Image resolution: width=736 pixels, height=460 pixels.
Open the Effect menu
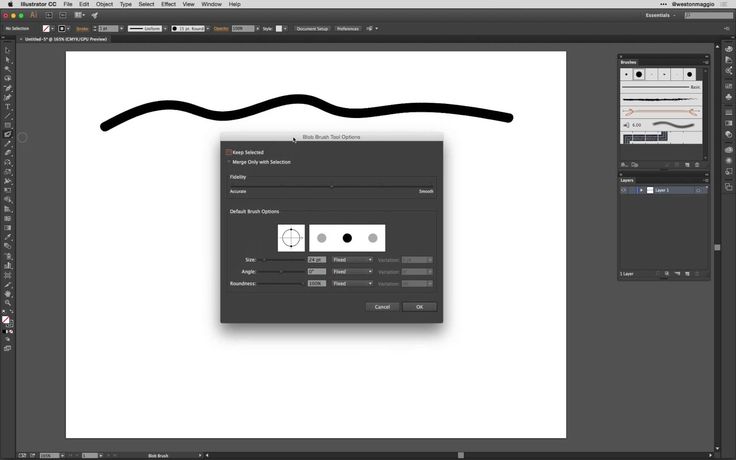168,4
